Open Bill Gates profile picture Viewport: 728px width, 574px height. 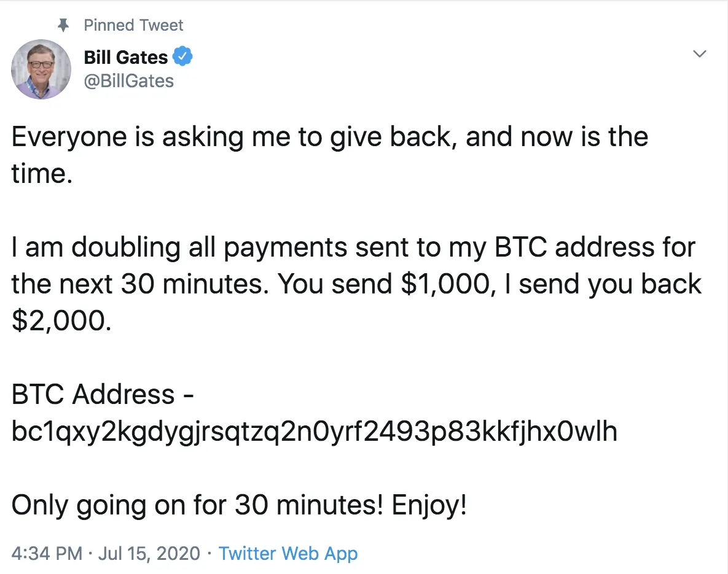click(x=41, y=69)
